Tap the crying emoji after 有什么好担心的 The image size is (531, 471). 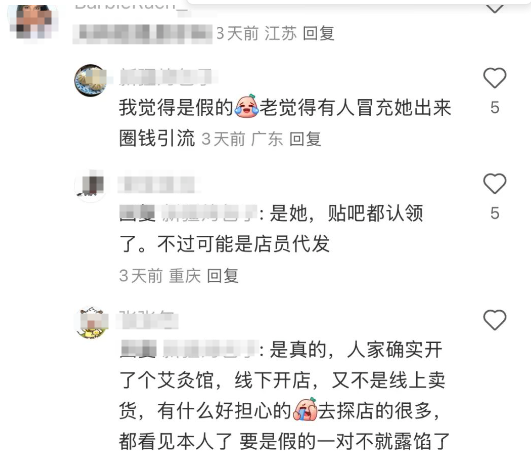pos(305,409)
